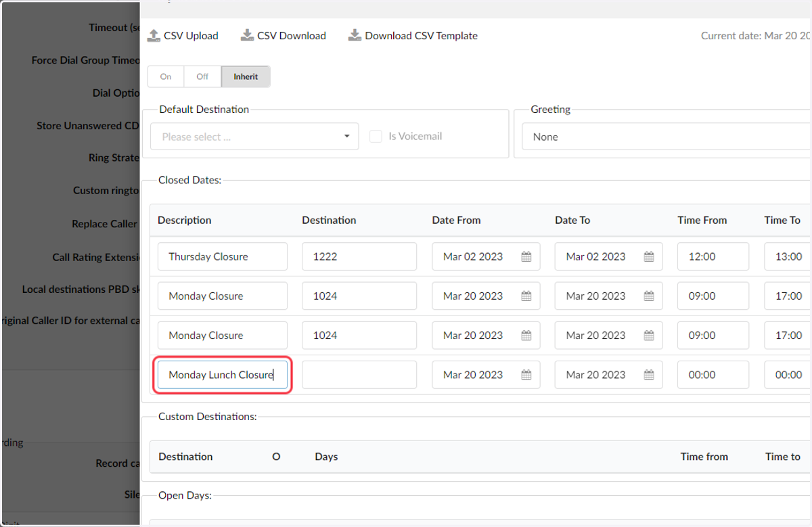
Task: Open the Greeting dropdown showing None
Action: (x=667, y=137)
